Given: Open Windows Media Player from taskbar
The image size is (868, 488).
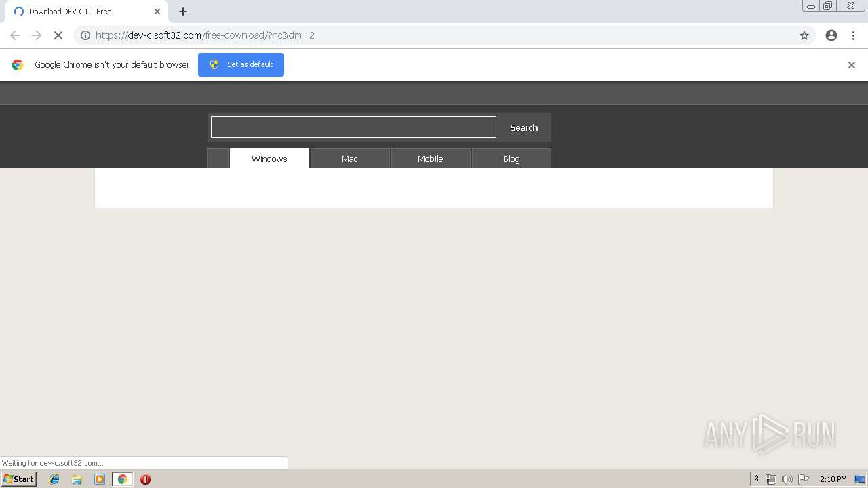Looking at the screenshot, I should [100, 479].
